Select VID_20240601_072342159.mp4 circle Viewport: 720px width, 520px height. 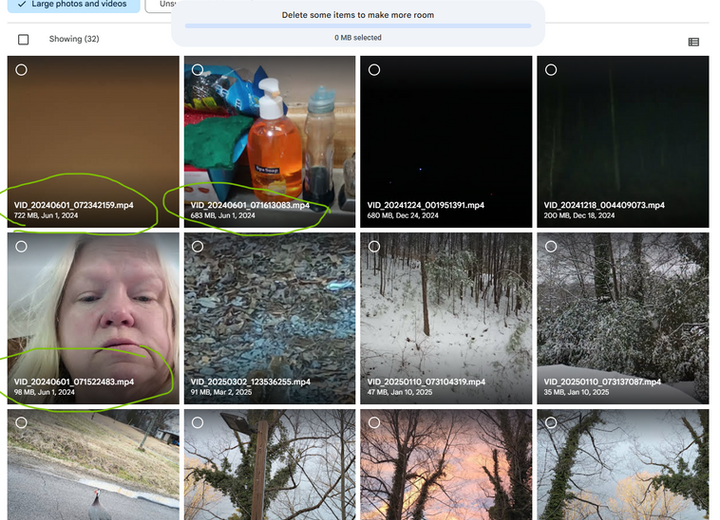tap(21, 70)
